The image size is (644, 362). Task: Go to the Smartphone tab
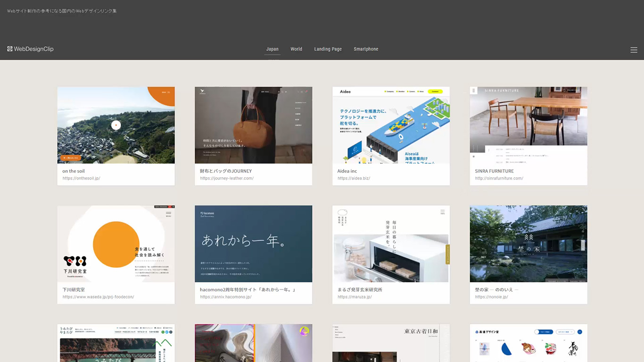366,49
